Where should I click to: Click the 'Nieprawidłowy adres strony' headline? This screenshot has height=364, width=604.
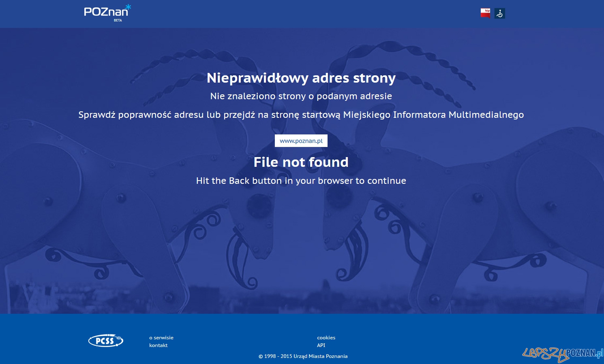pyautogui.click(x=301, y=78)
